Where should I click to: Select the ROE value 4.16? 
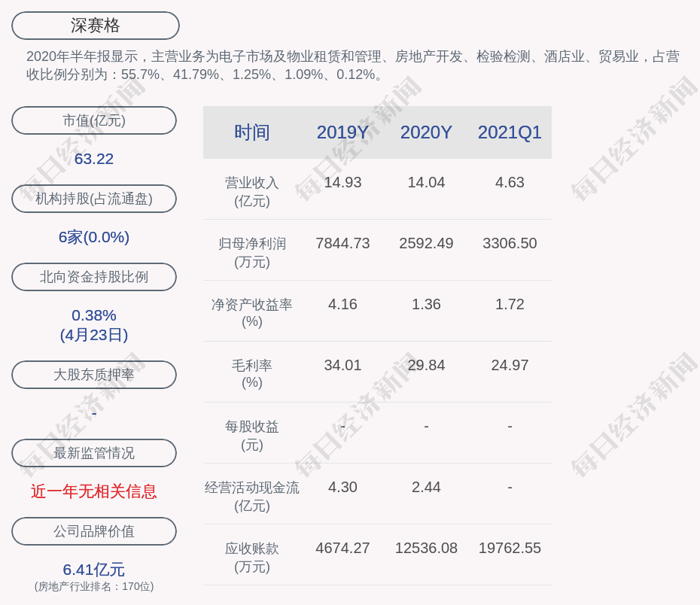coord(342,304)
